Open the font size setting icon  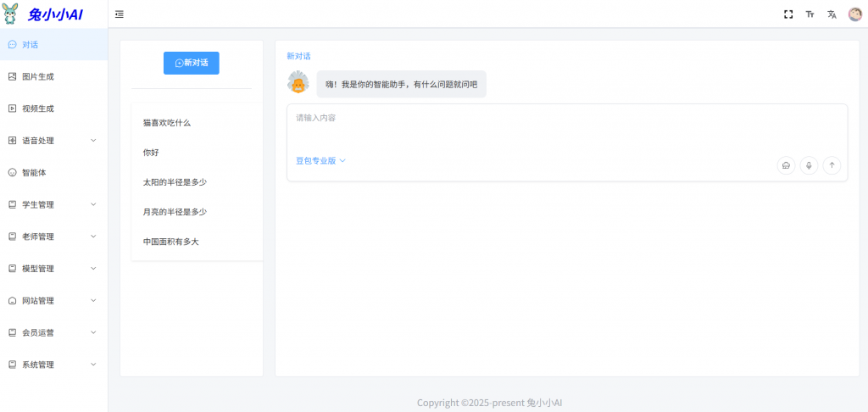point(810,14)
